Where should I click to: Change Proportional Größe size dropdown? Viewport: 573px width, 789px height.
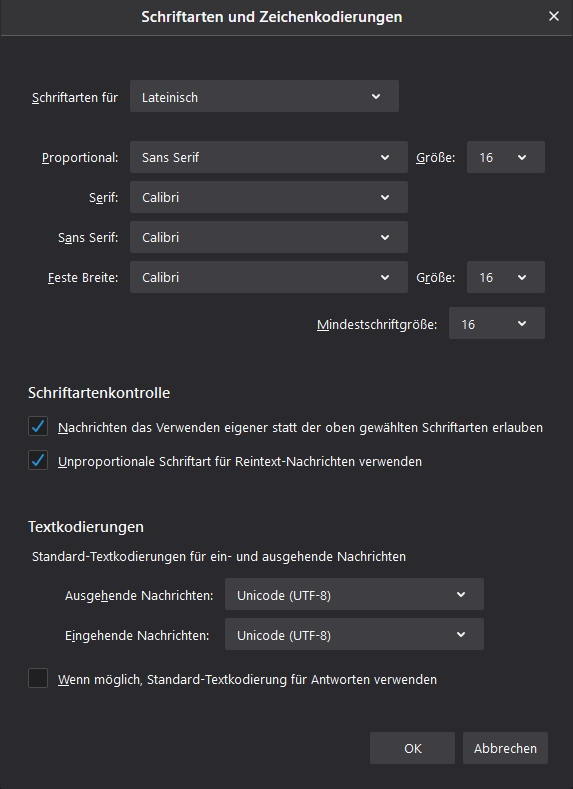(x=506, y=157)
